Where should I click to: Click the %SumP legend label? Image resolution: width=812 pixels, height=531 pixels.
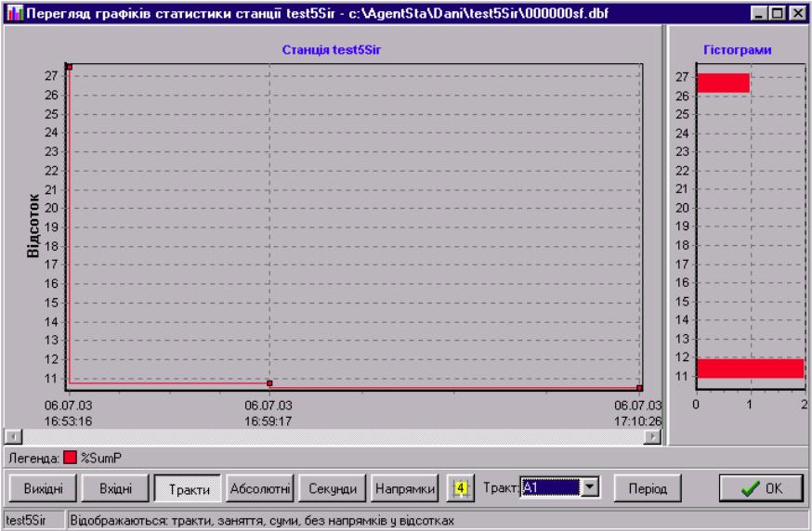point(101,458)
